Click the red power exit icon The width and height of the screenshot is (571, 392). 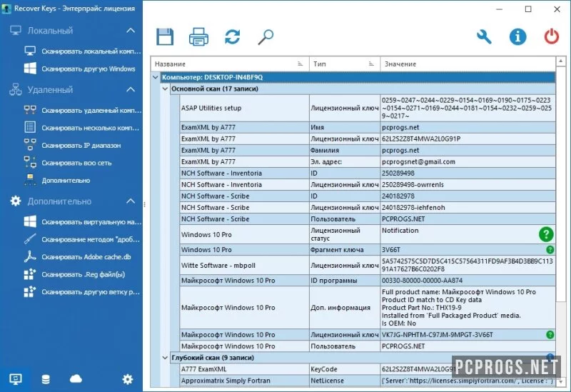[x=551, y=37]
